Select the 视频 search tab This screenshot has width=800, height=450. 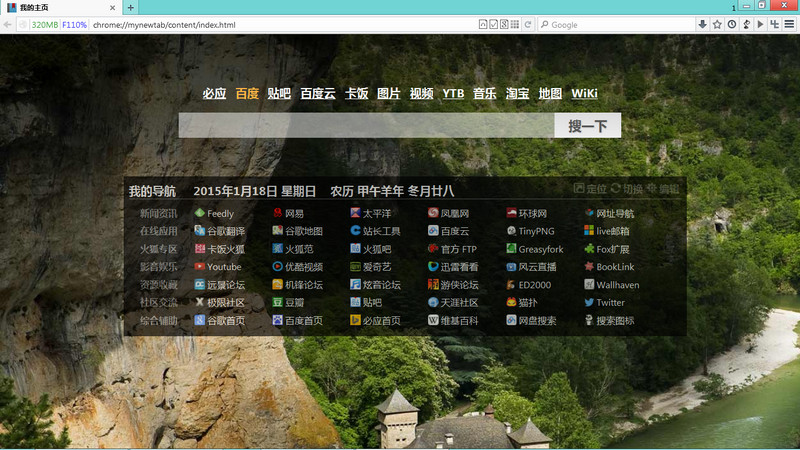point(421,94)
